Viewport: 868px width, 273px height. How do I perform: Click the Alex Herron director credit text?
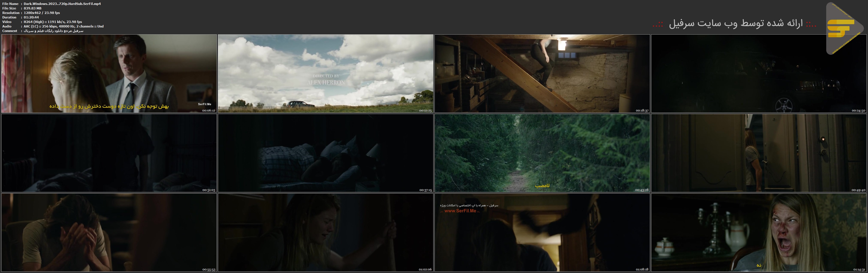(326, 83)
